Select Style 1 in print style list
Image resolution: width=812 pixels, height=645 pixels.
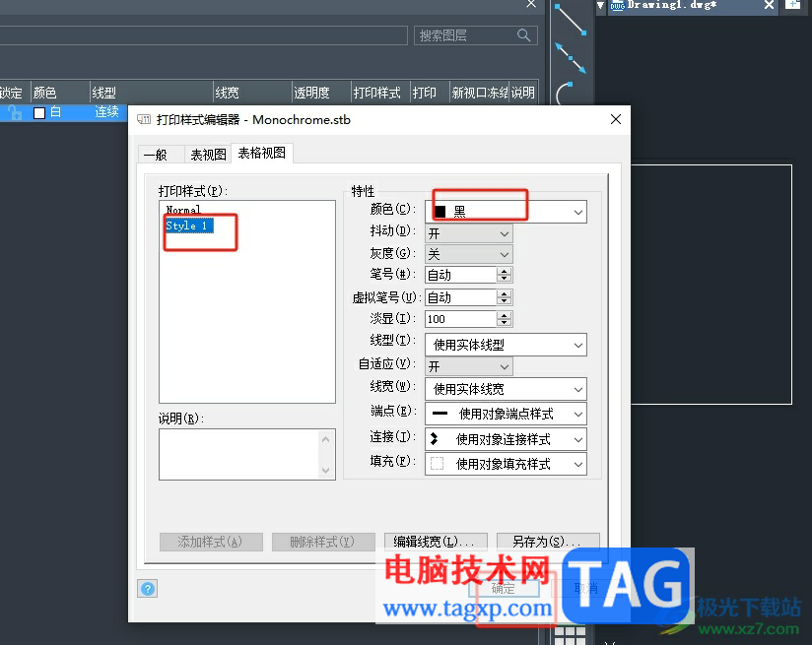[x=189, y=226]
